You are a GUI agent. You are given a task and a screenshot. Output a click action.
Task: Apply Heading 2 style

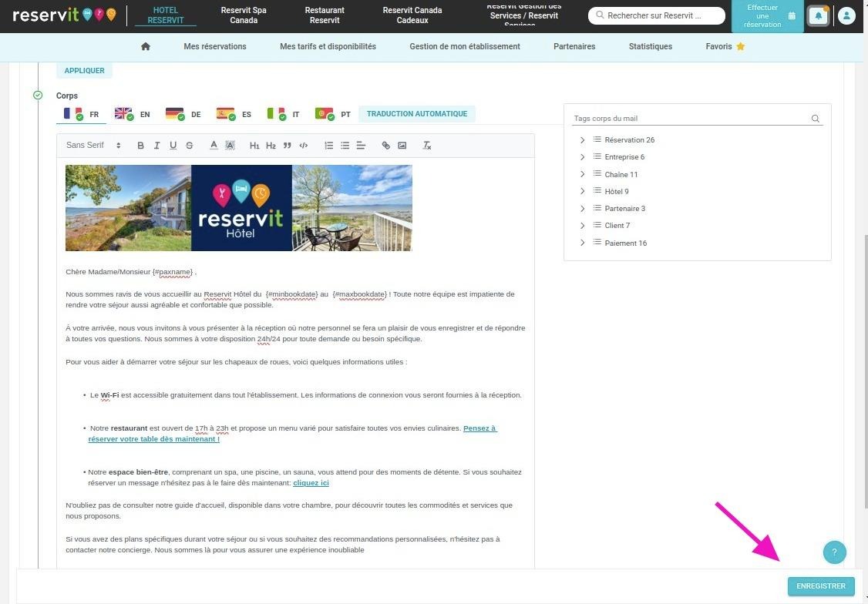click(271, 146)
